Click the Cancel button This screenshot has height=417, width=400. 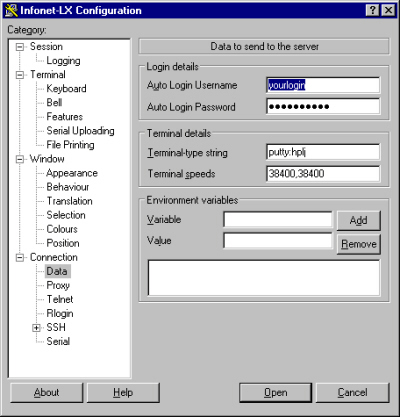[x=352, y=393]
